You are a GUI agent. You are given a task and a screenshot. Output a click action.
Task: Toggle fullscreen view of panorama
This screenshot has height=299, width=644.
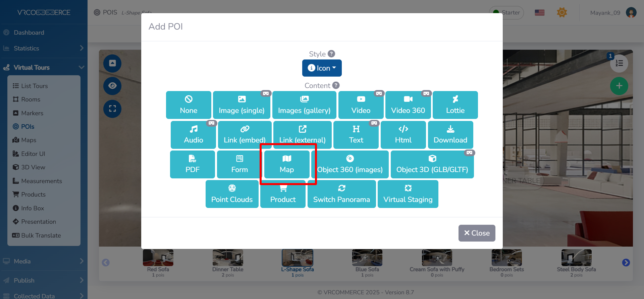[x=112, y=109]
